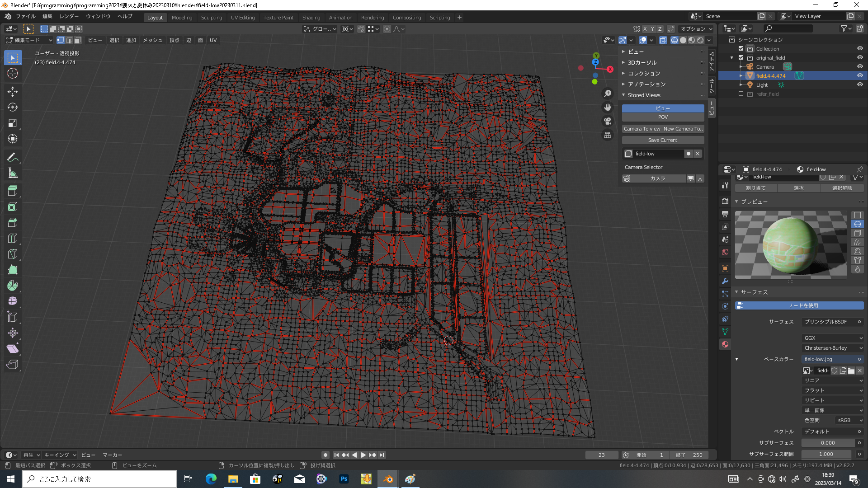Select the Knife tool
868x488 pixels.
point(13,254)
